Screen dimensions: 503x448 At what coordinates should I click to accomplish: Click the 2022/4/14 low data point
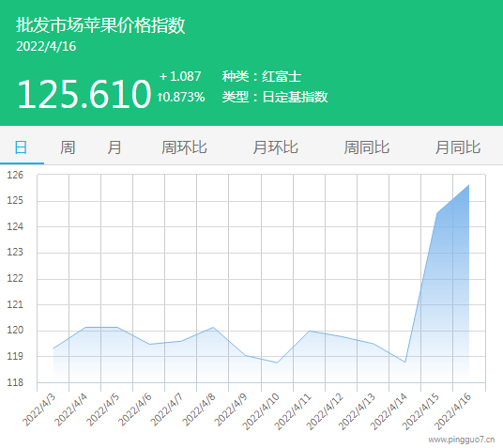click(x=405, y=362)
